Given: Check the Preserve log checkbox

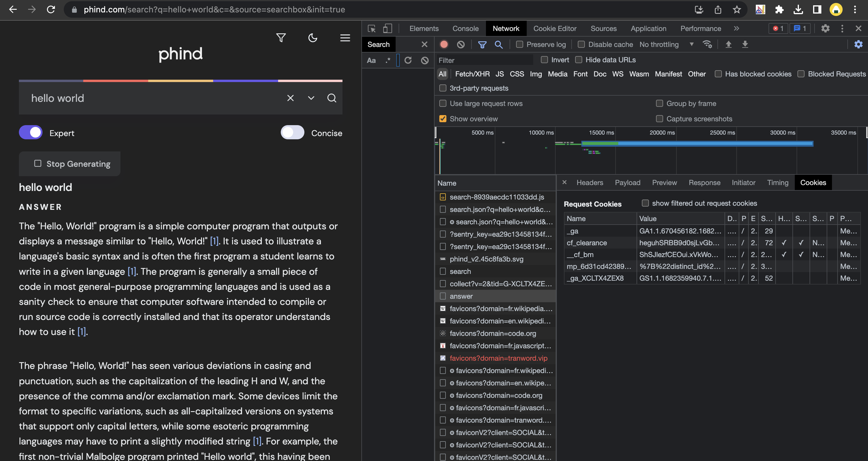Looking at the screenshot, I should (519, 45).
